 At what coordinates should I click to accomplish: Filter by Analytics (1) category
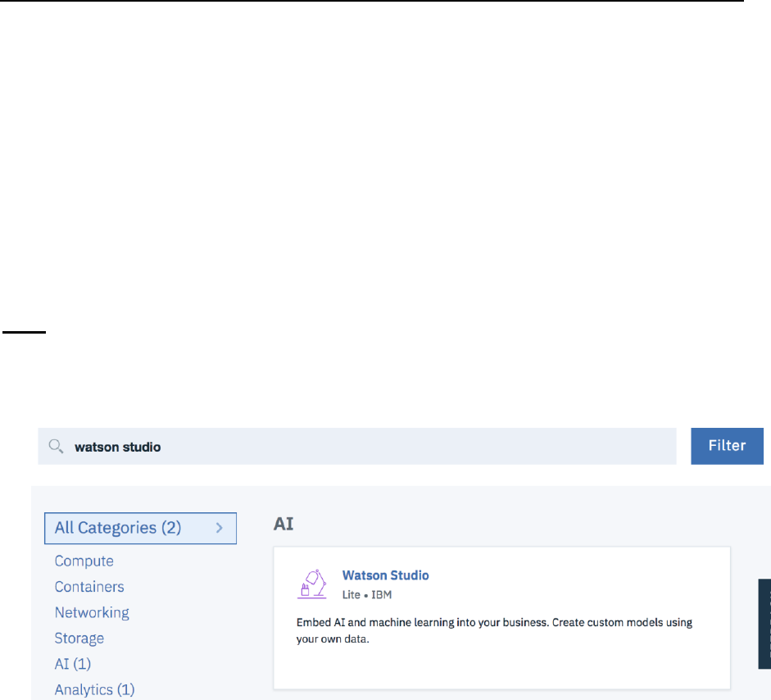click(94, 689)
